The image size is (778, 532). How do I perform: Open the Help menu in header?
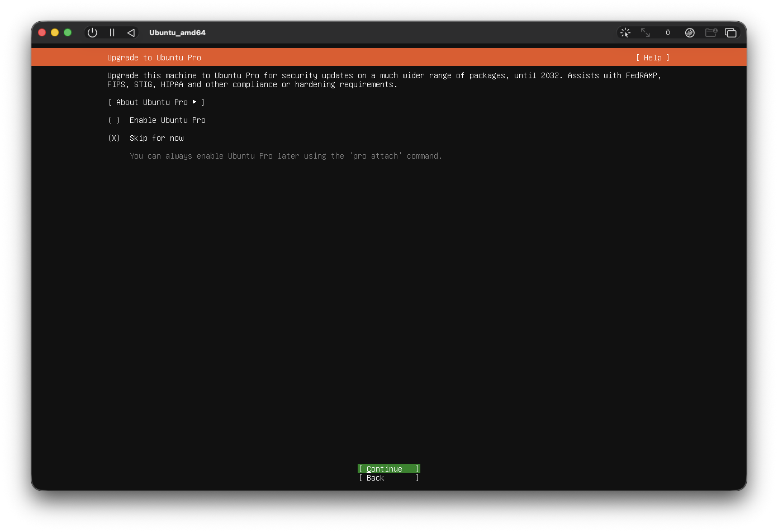(652, 58)
